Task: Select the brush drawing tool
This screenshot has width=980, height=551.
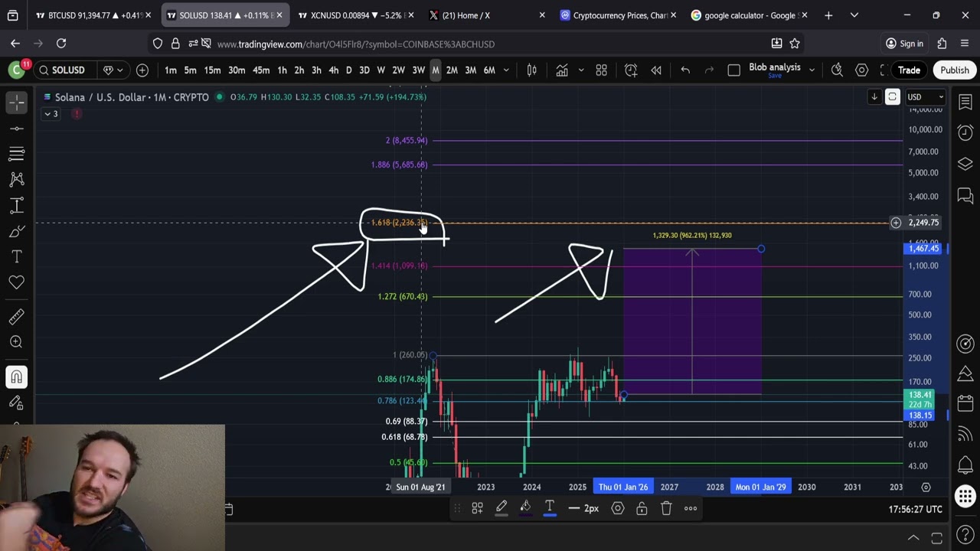Action: (x=17, y=231)
